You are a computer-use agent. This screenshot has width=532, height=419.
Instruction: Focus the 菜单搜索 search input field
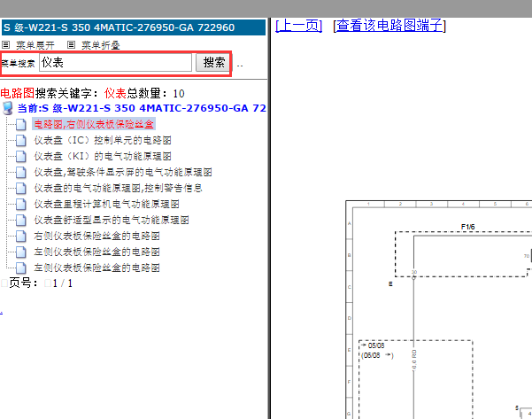[115, 63]
